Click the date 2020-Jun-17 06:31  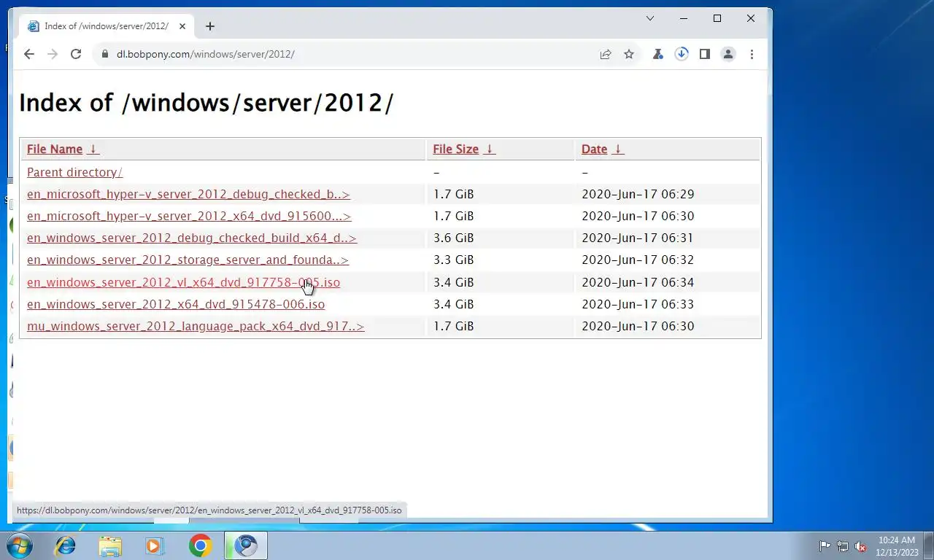point(638,238)
